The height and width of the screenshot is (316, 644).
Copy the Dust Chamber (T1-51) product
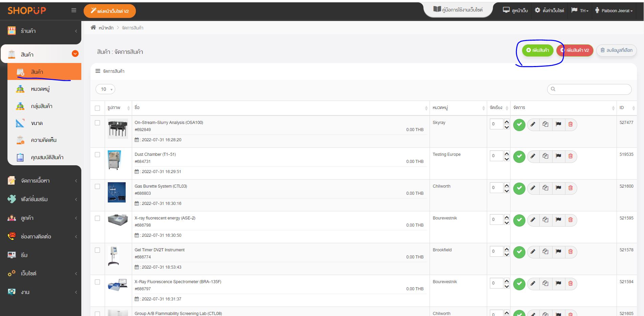545,156
